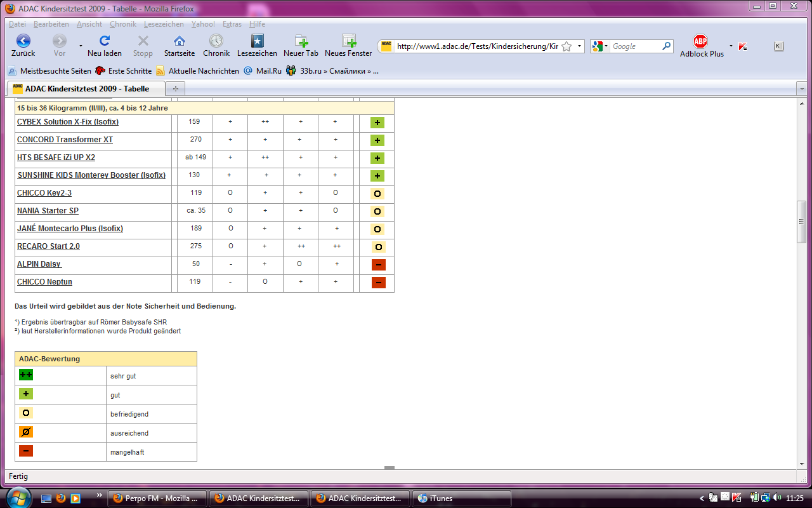The width and height of the screenshot is (812, 508).
Task: Open the Lesezeichen bookmarks star icon
Action: pos(257,41)
